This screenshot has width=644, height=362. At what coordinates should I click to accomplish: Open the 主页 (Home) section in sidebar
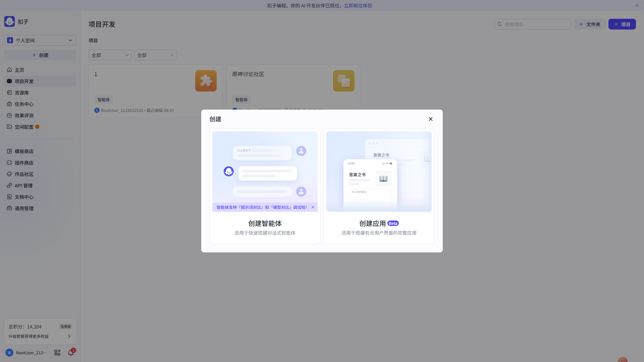click(x=19, y=70)
